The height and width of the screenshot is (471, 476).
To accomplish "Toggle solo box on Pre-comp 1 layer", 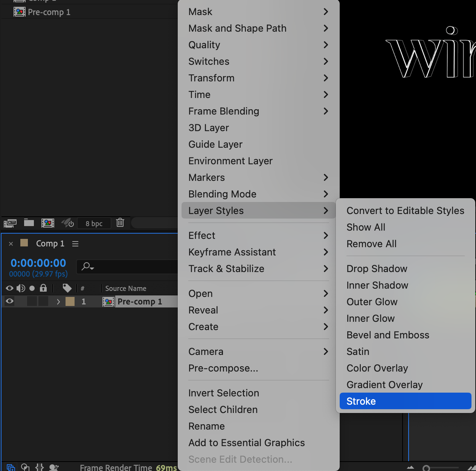I will pos(32,301).
